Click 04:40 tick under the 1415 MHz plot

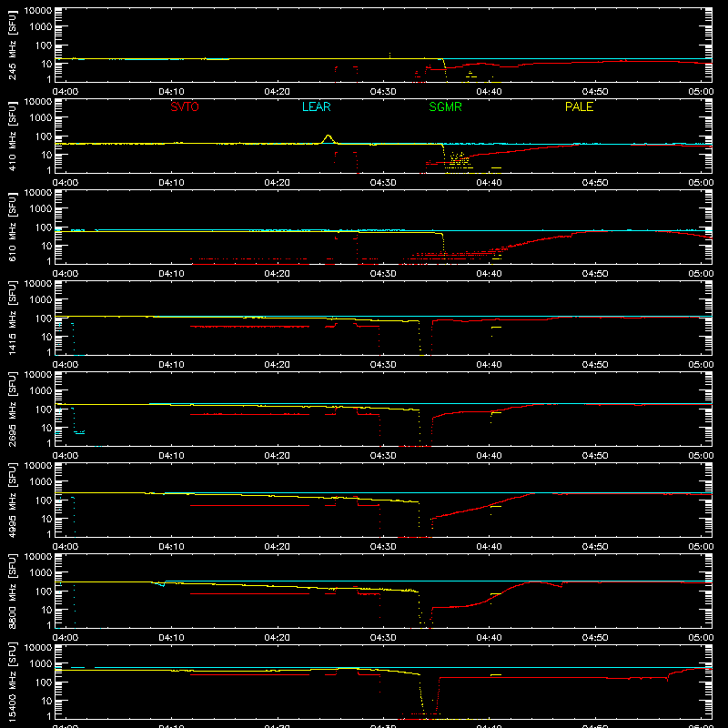click(489, 365)
